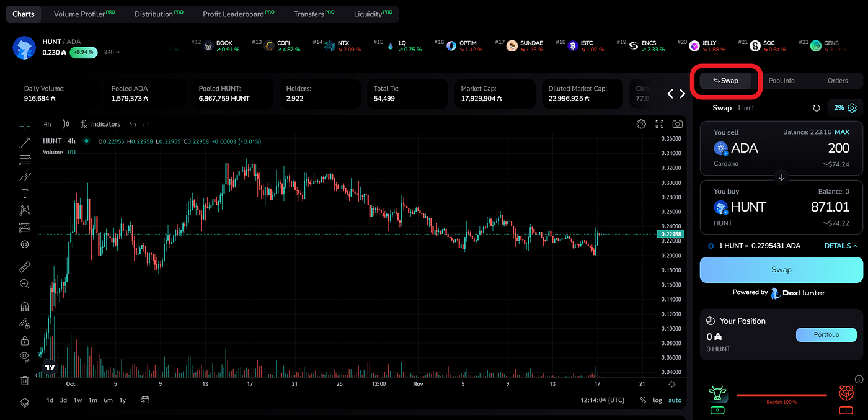Click the trash can remove drawings icon
868x420 pixels.
point(25,380)
